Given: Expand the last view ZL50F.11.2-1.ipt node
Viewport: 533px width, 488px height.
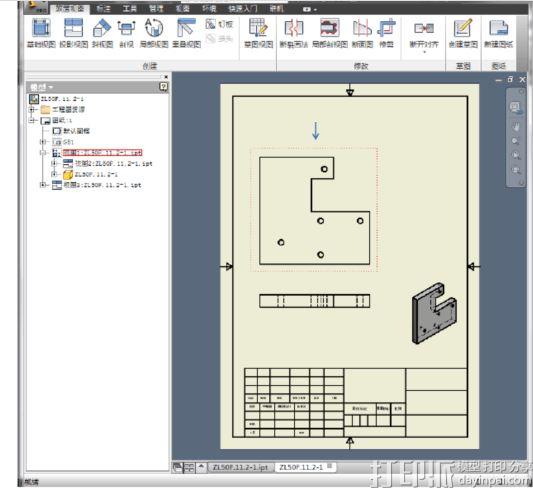Looking at the screenshot, I should tap(43, 185).
